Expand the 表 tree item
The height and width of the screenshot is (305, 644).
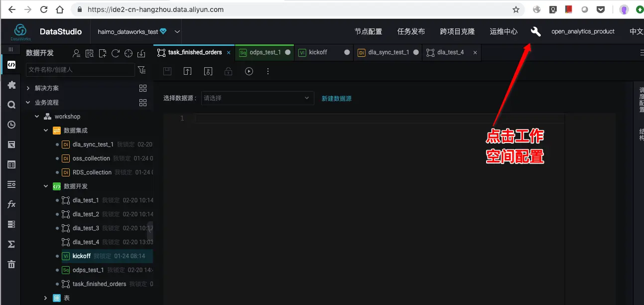45,298
